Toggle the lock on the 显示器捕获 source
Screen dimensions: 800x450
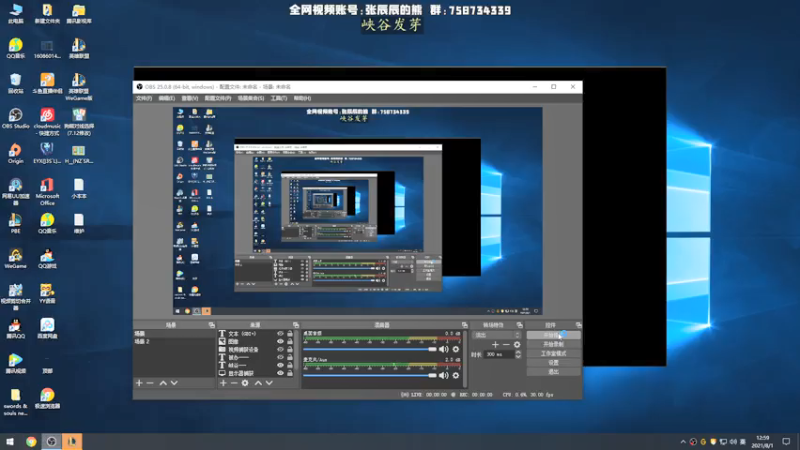[x=290, y=373]
